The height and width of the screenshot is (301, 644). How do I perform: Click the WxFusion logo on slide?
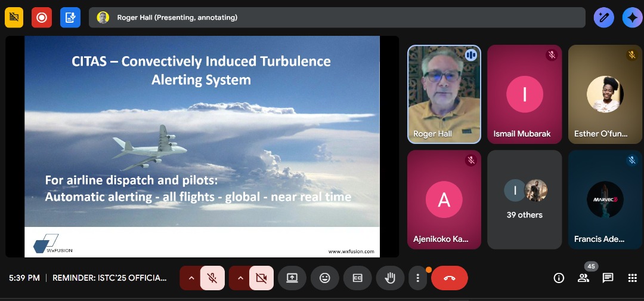[51, 244]
